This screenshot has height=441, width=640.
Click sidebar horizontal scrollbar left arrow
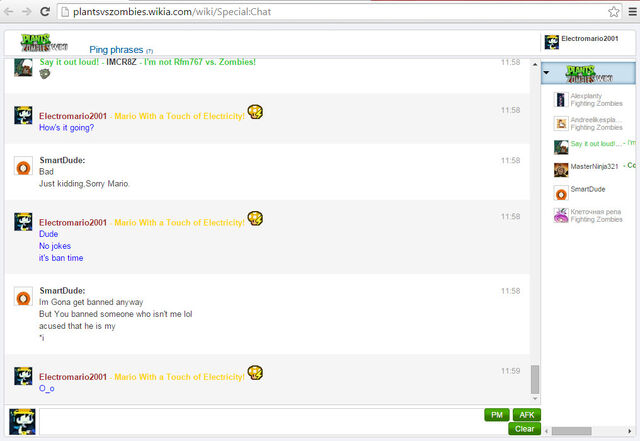[546, 431]
